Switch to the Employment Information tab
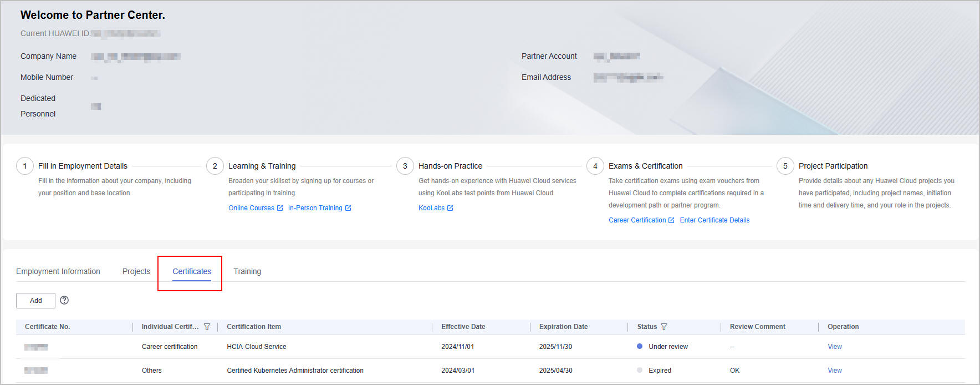Image resolution: width=980 pixels, height=385 pixels. tap(58, 271)
